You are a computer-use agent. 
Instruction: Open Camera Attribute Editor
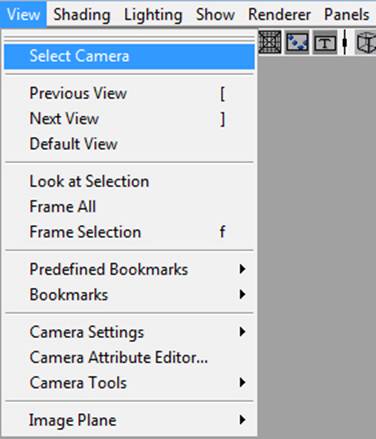click(x=129, y=357)
